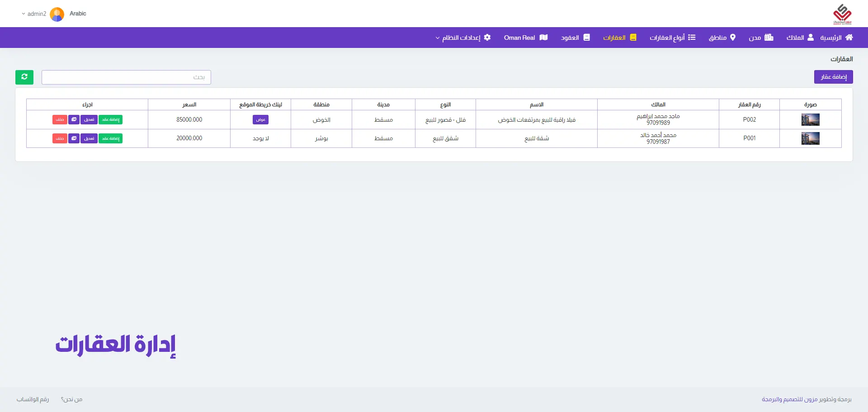Navigate to مناطق regions page

point(722,38)
